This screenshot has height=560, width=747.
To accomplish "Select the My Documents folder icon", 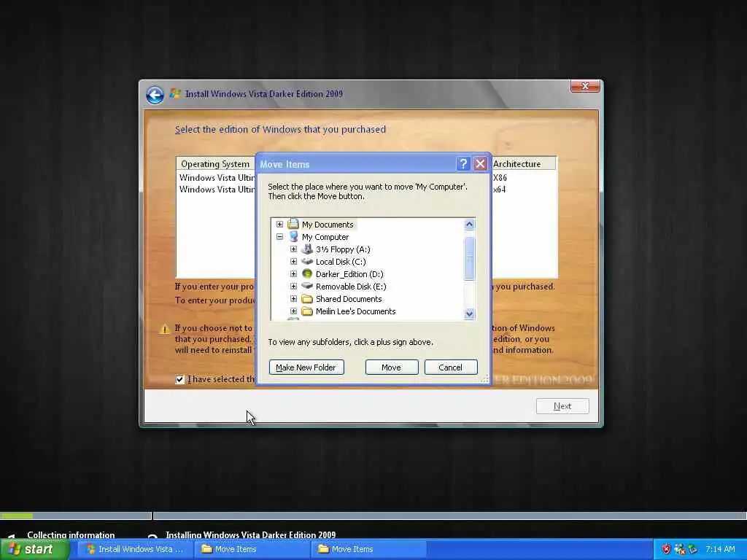I will click(293, 224).
